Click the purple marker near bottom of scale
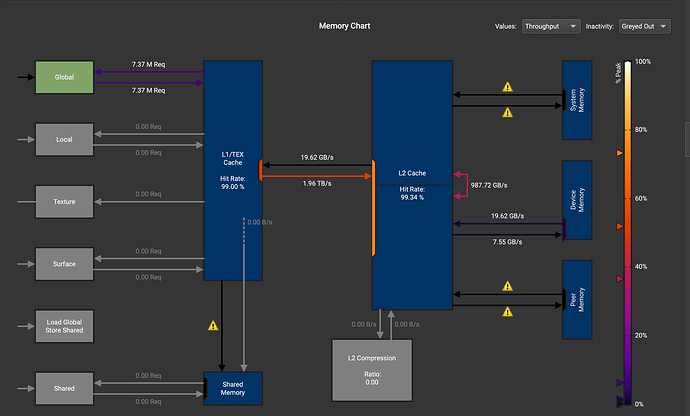The height and width of the screenshot is (416, 690). (x=620, y=383)
